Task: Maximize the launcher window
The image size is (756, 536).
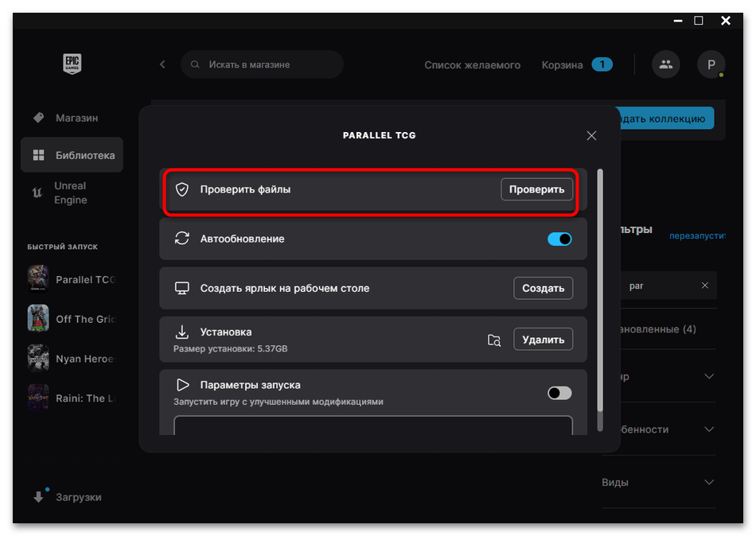Action: tap(698, 20)
